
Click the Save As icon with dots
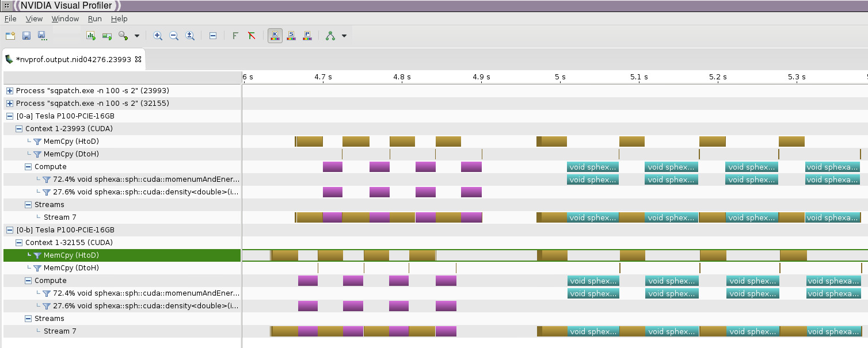point(41,36)
